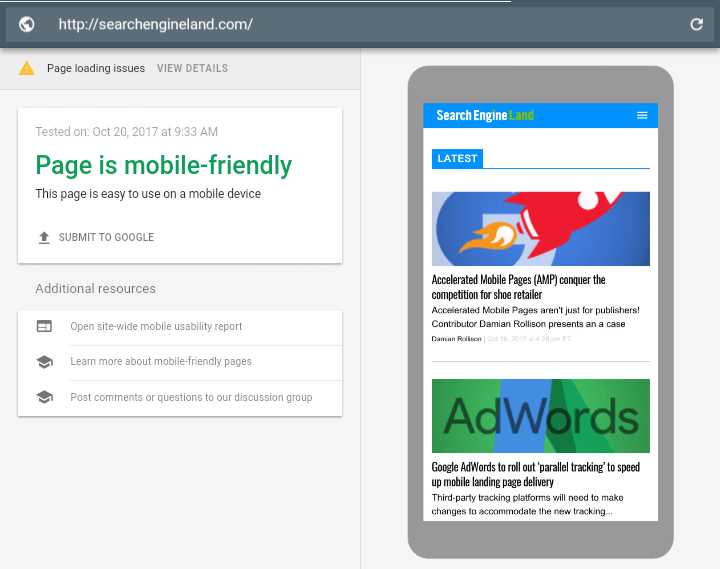The width and height of the screenshot is (720, 569).
Task: Click graduation cap icon beside Learn more
Action: [44, 362]
